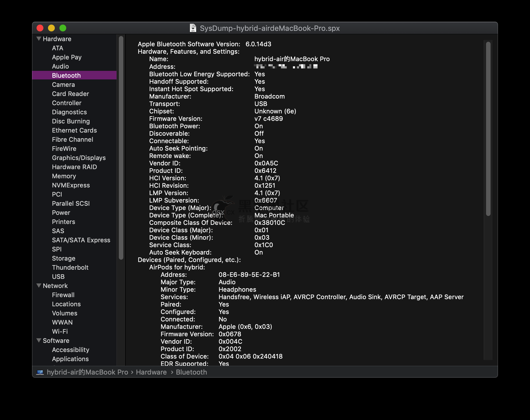Click the Chipset value Unknown (6e)
This screenshot has height=420, width=530.
[x=275, y=111]
